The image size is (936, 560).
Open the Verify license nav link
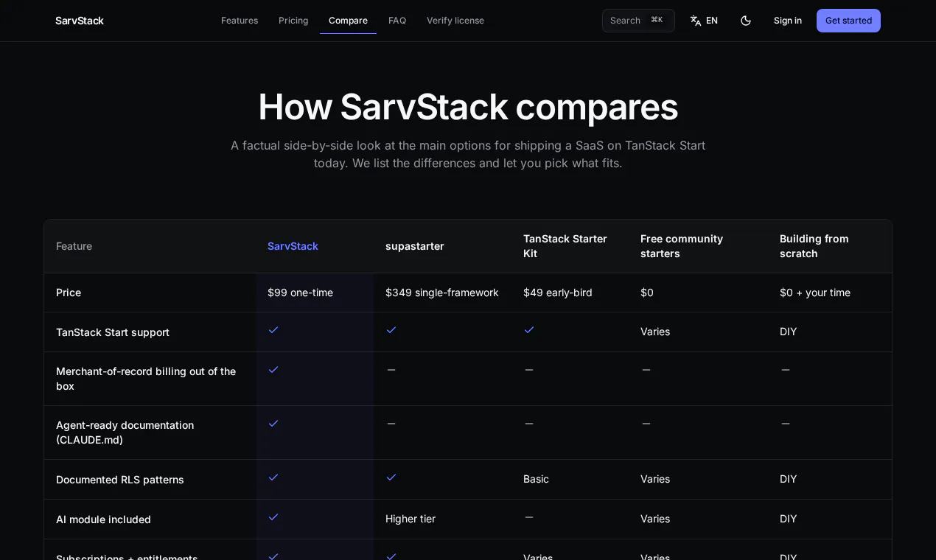[455, 21]
